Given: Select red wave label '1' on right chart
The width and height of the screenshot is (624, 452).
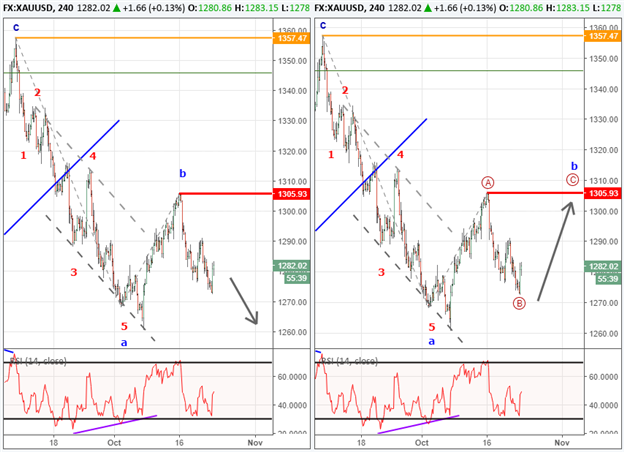Looking at the screenshot, I should click(x=331, y=155).
